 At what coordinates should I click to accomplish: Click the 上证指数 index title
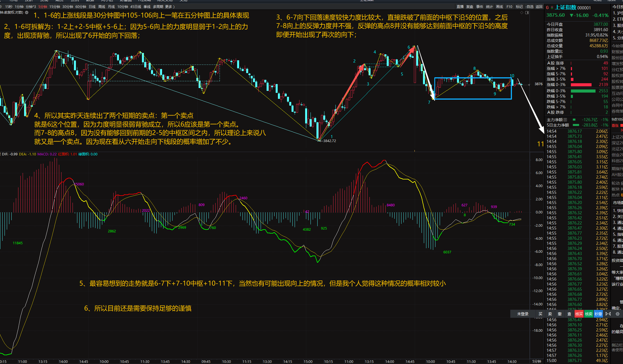click(x=565, y=8)
